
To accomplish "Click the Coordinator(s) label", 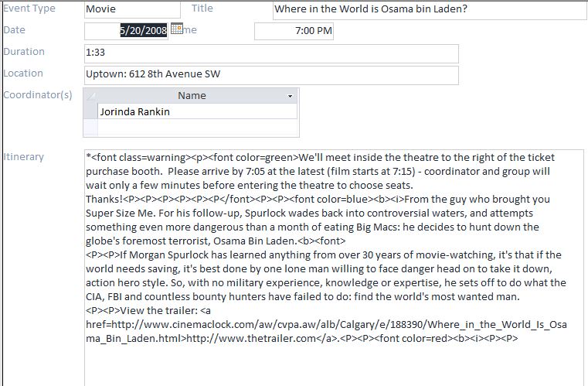I will click(x=38, y=95).
